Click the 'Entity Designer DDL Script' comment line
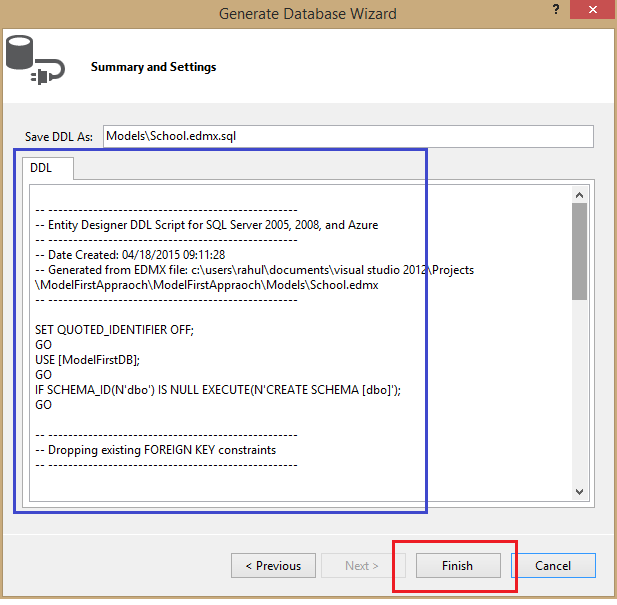The height and width of the screenshot is (605, 617). pos(207,225)
